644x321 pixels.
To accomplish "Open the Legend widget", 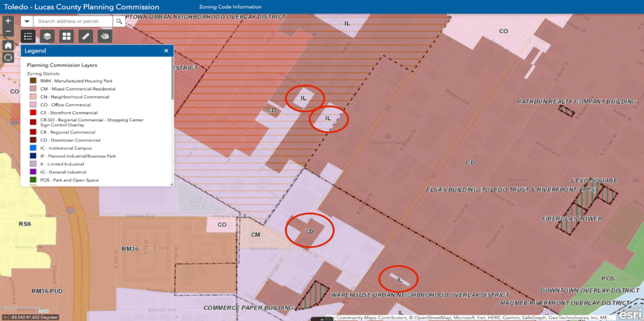I will (x=28, y=36).
